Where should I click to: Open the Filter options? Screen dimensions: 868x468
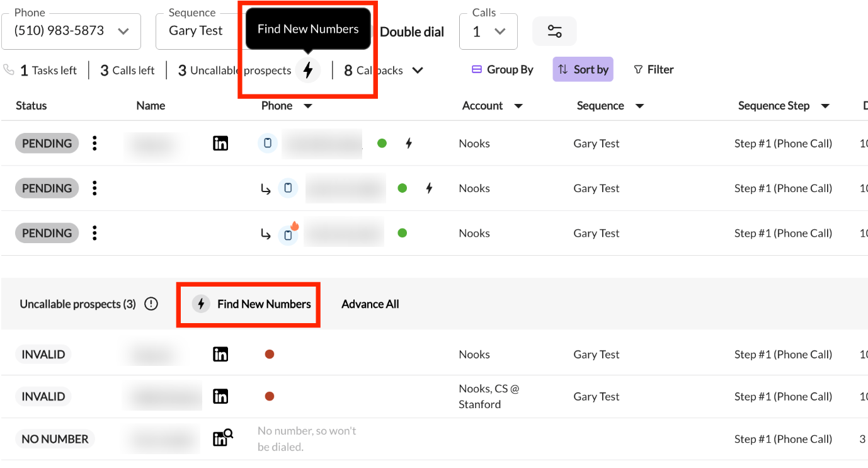tap(654, 69)
